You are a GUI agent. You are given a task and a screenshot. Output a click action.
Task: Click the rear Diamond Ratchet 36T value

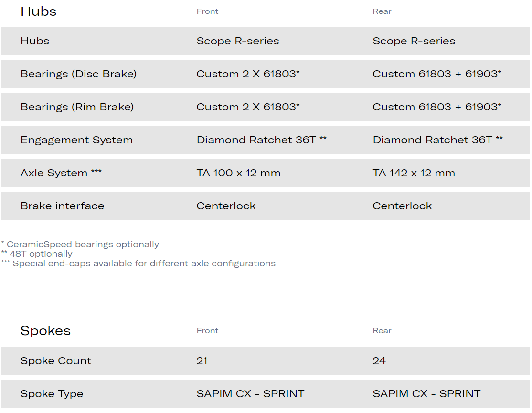pyautogui.click(x=437, y=140)
